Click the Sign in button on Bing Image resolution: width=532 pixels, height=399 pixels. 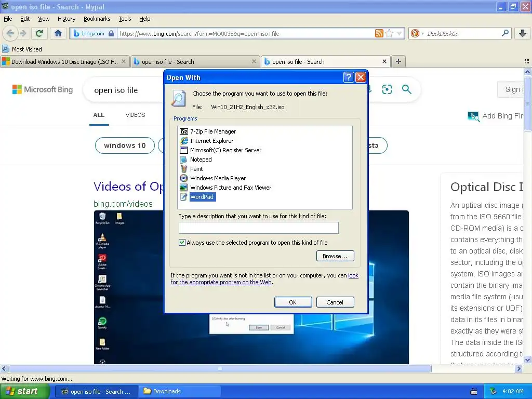[512, 89]
